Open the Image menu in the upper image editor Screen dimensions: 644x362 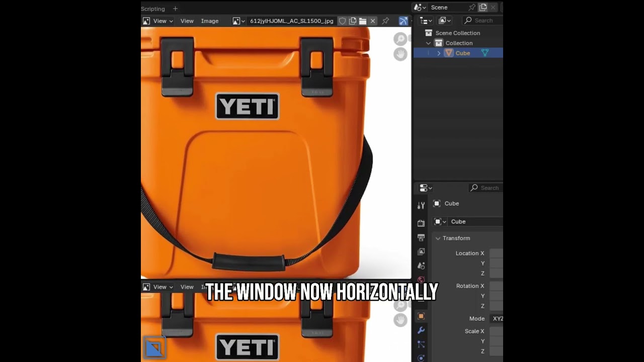(210, 21)
